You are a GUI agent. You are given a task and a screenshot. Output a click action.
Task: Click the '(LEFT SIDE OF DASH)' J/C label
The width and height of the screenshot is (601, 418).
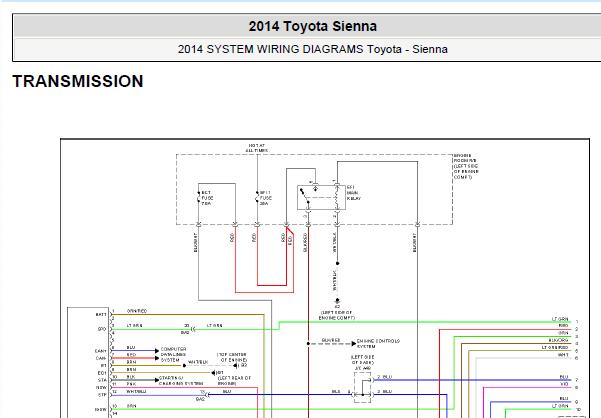[362, 359]
